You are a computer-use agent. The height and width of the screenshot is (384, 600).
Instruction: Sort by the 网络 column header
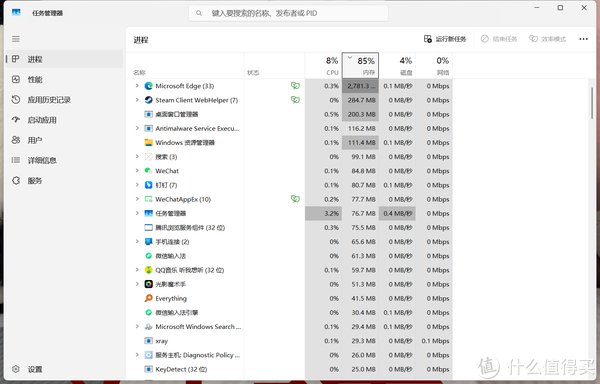(434, 65)
